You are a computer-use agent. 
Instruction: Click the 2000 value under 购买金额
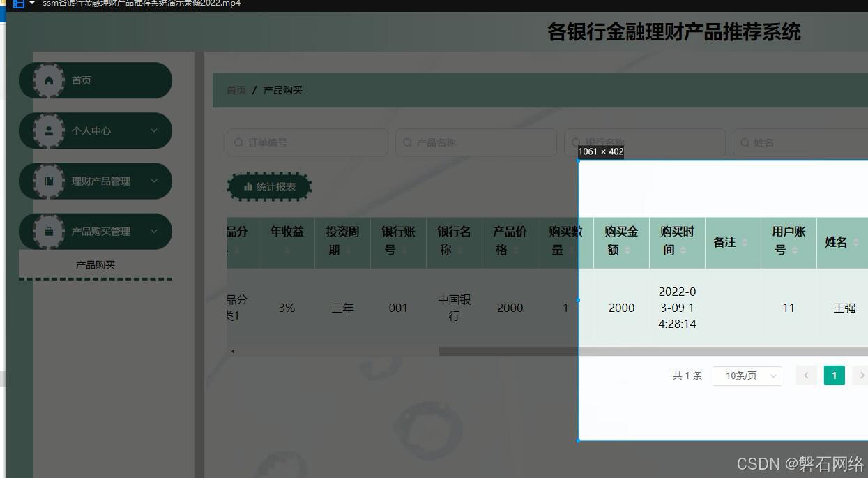pos(621,308)
